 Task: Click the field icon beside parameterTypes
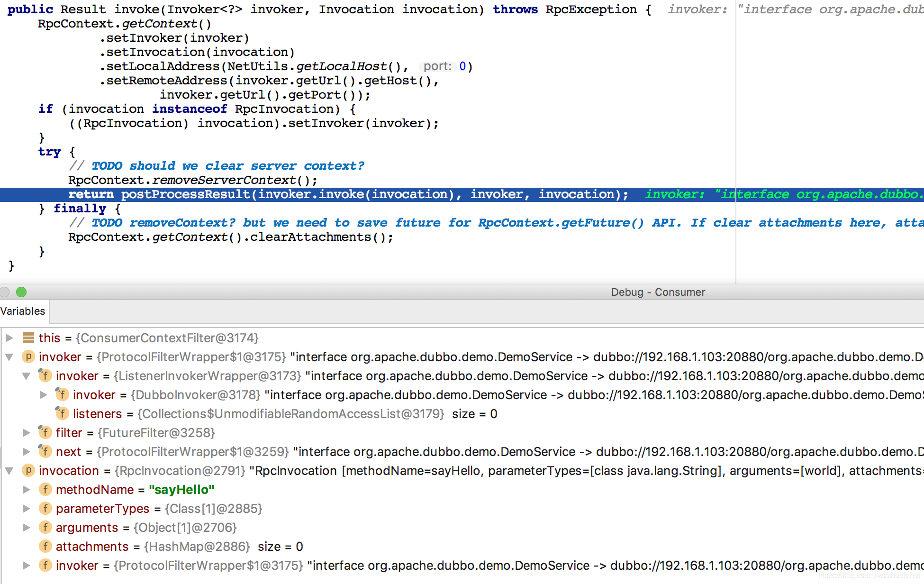click(45, 509)
